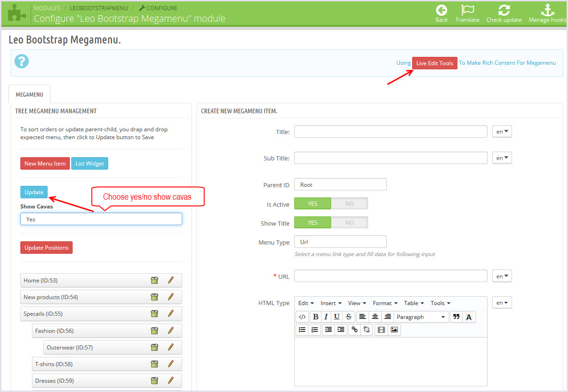Click Update Positions button
Screen dimensions: 568x392
(46, 247)
